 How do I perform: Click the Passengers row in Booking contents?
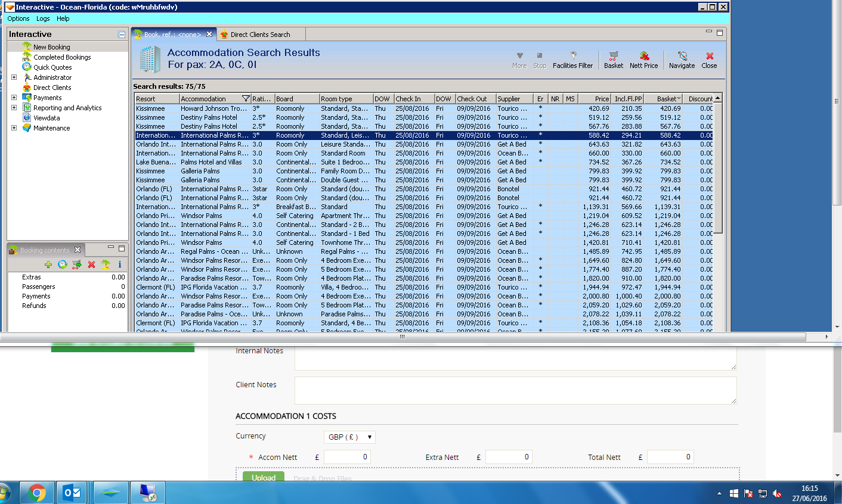coord(67,287)
